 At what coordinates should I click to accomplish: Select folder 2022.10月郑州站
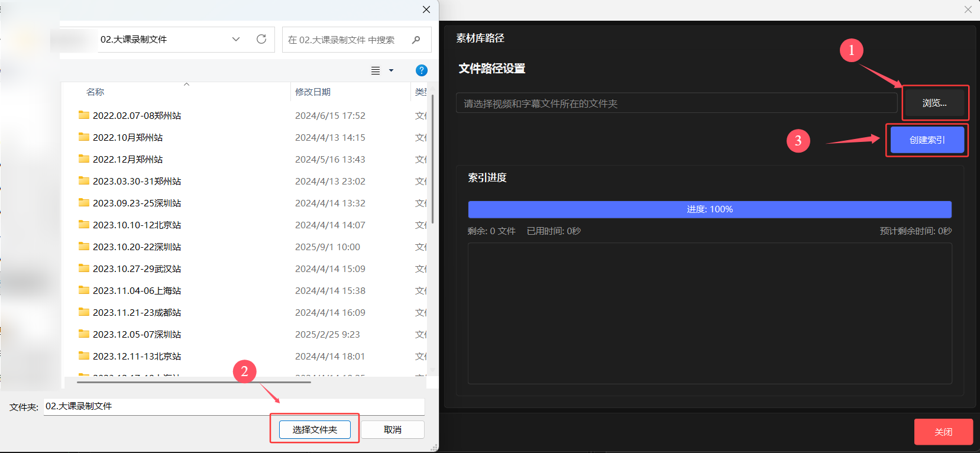point(128,137)
